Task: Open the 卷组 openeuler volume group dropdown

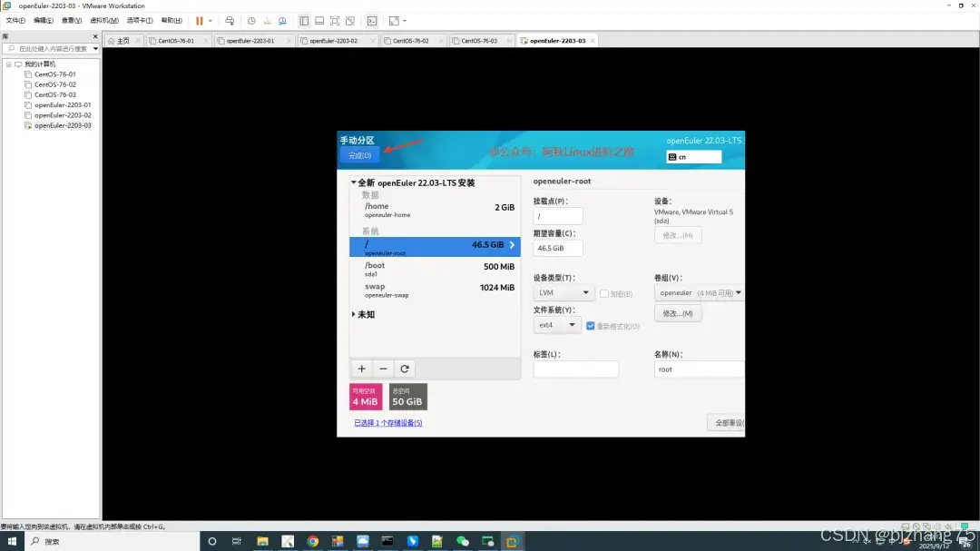Action: coord(700,292)
